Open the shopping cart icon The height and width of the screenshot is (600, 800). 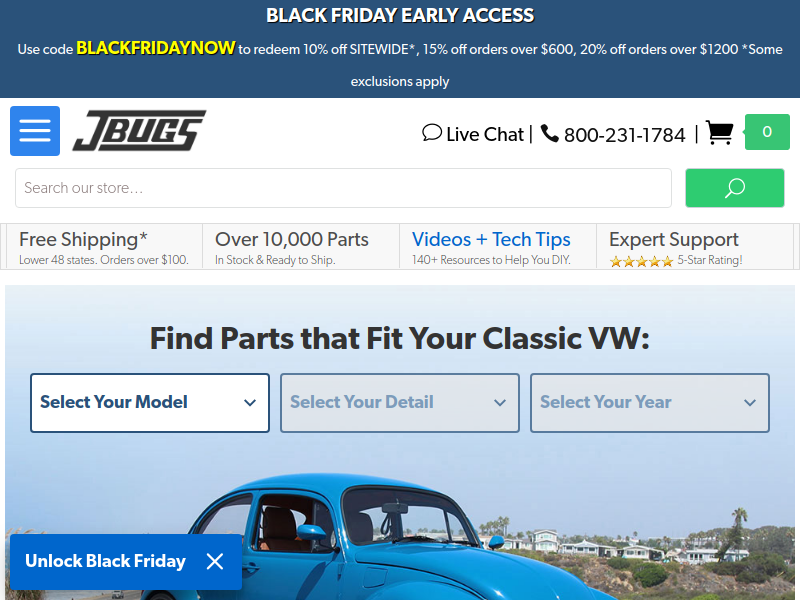coord(719,133)
